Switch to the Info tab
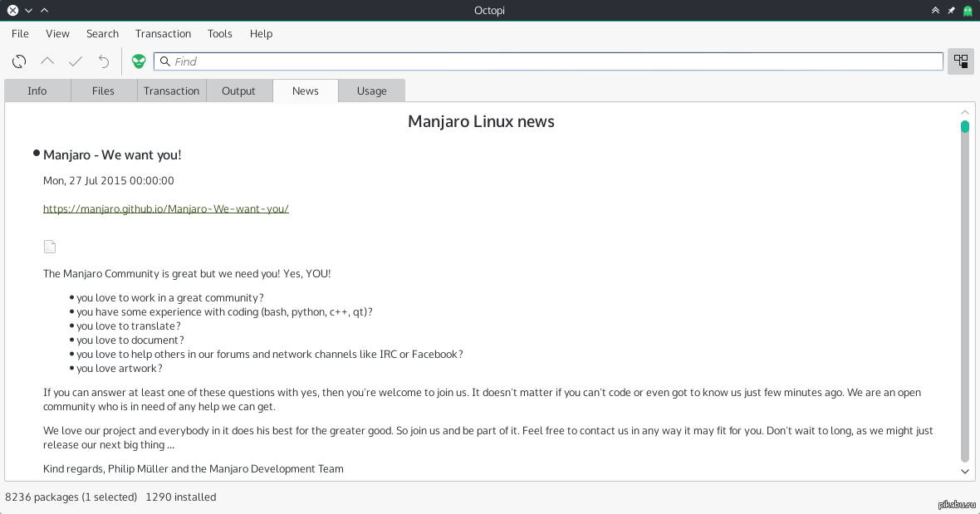This screenshot has height=514, width=980. tap(37, 91)
